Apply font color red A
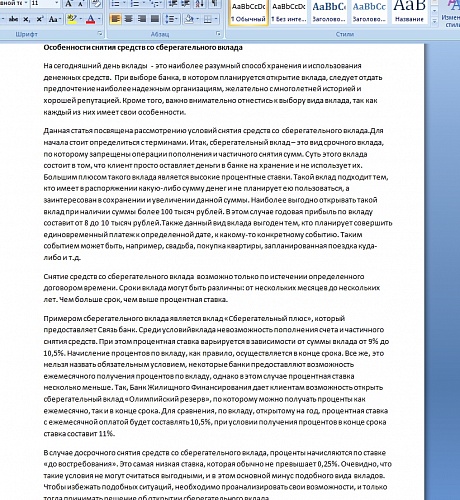Viewport: 460px width, 500px height. [90, 19]
